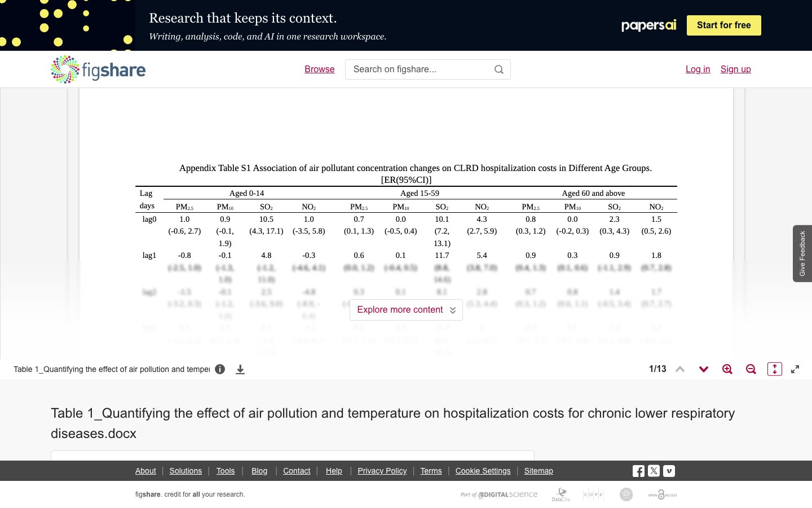
Task: Toggle fit-to-height view mode
Action: pyautogui.click(x=775, y=369)
